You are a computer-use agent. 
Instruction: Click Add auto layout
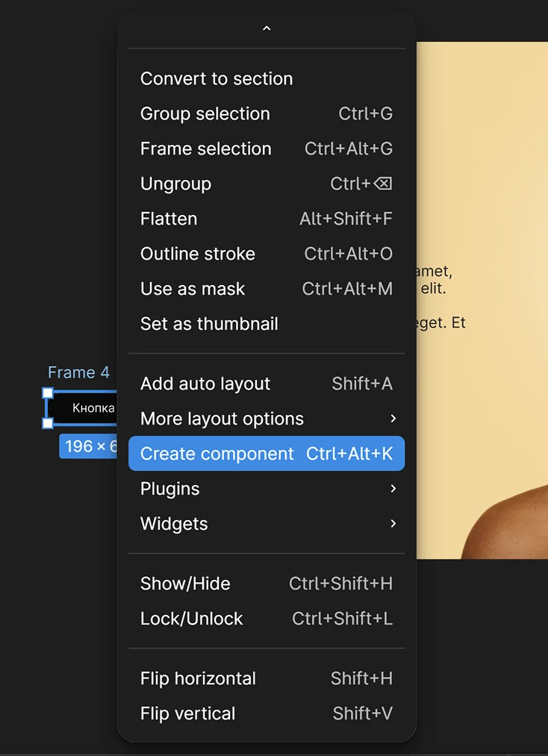tap(205, 384)
